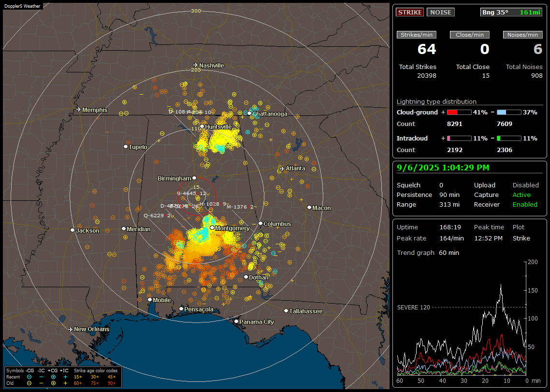Click the Nashville airport marker icon
The height and width of the screenshot is (392, 550).
pos(195,65)
